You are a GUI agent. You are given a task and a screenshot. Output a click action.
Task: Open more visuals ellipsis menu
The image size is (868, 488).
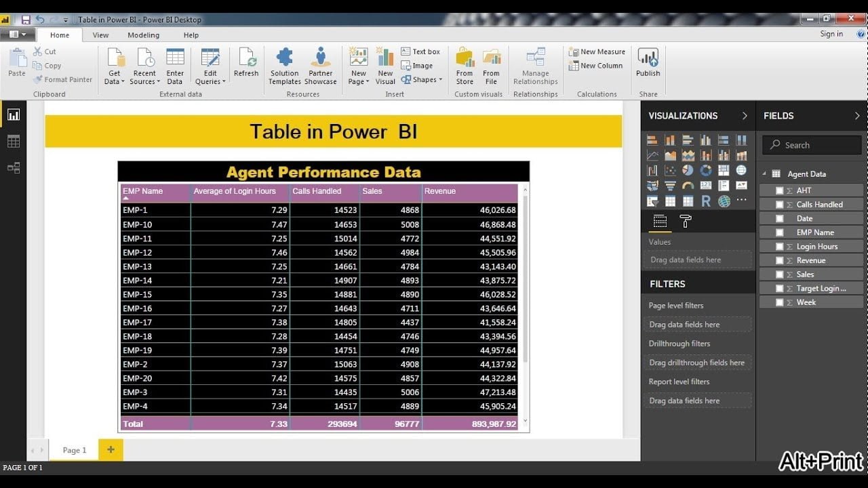coord(741,201)
